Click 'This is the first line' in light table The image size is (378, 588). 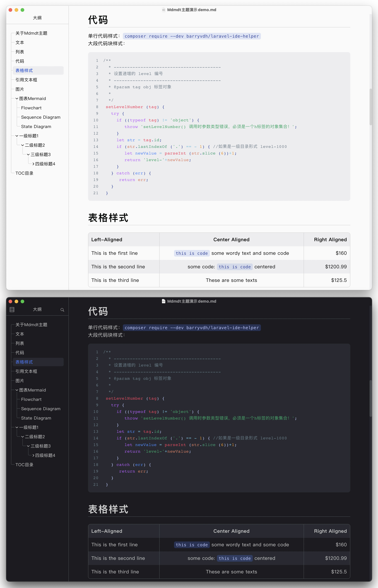click(x=114, y=253)
